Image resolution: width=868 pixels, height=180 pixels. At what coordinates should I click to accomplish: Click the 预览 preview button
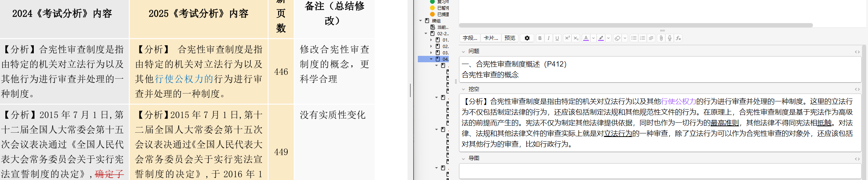pos(510,38)
